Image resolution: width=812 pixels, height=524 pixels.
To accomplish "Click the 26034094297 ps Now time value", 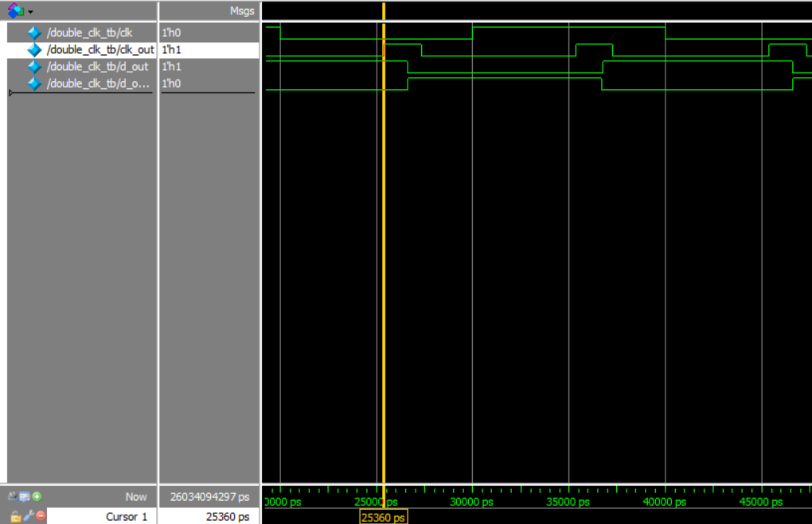I will point(209,497).
